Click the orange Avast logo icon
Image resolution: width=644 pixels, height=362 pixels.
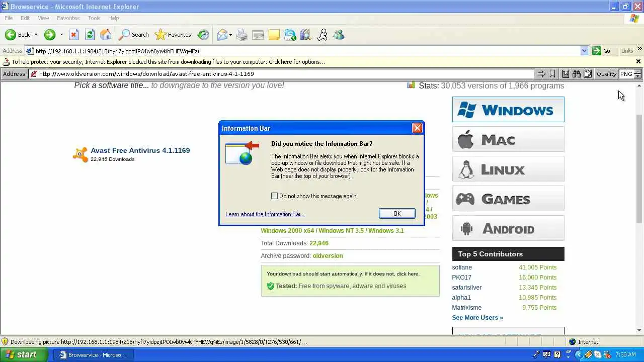tap(80, 154)
